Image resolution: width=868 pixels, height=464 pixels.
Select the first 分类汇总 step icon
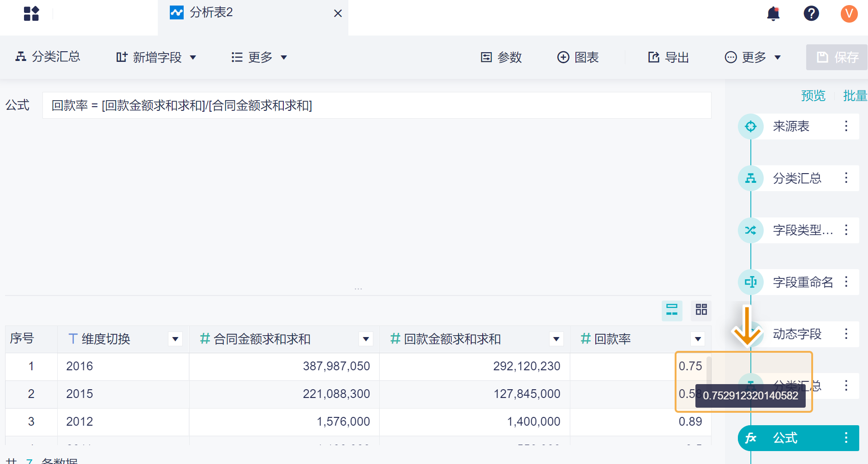(751, 178)
